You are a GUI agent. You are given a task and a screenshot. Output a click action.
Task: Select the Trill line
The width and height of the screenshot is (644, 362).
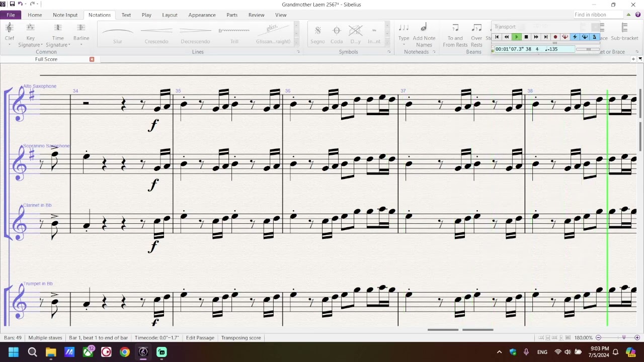tap(234, 34)
